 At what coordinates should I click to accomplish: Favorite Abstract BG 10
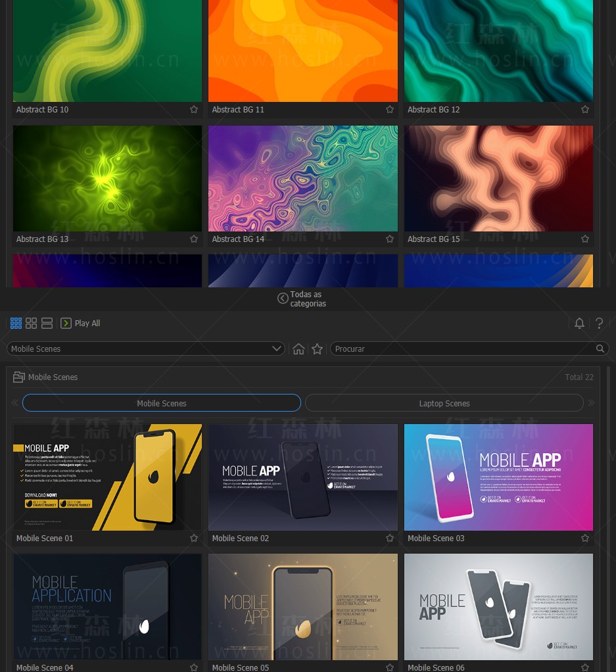click(x=194, y=109)
